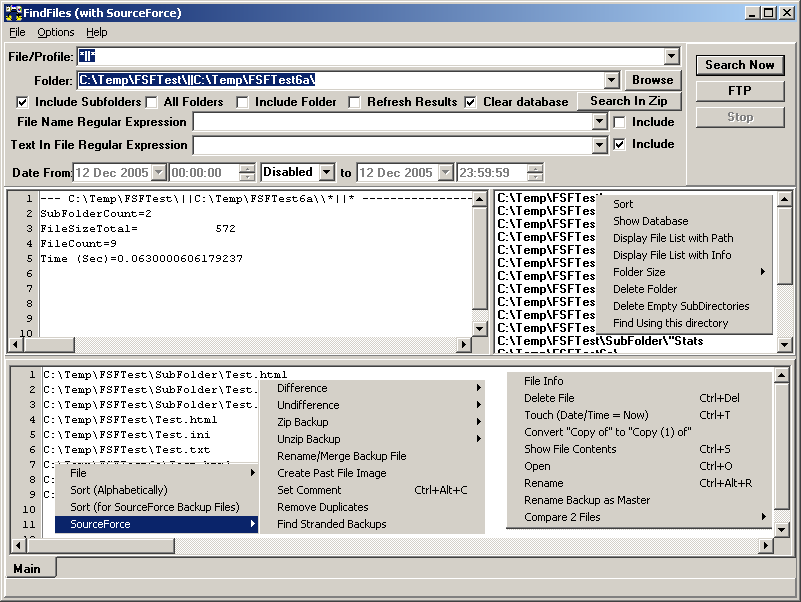The image size is (801, 602).
Task: Open the Options menu
Action: pyautogui.click(x=56, y=32)
